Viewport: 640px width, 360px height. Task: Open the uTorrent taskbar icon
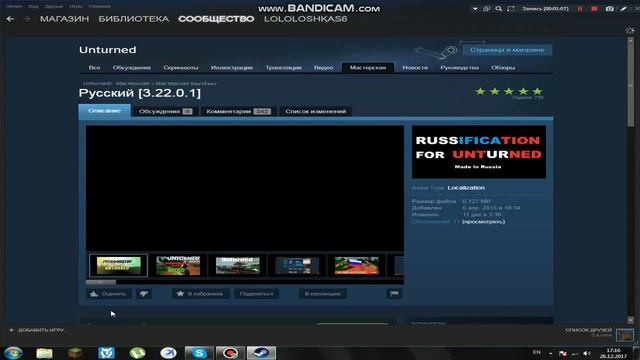tap(137, 353)
